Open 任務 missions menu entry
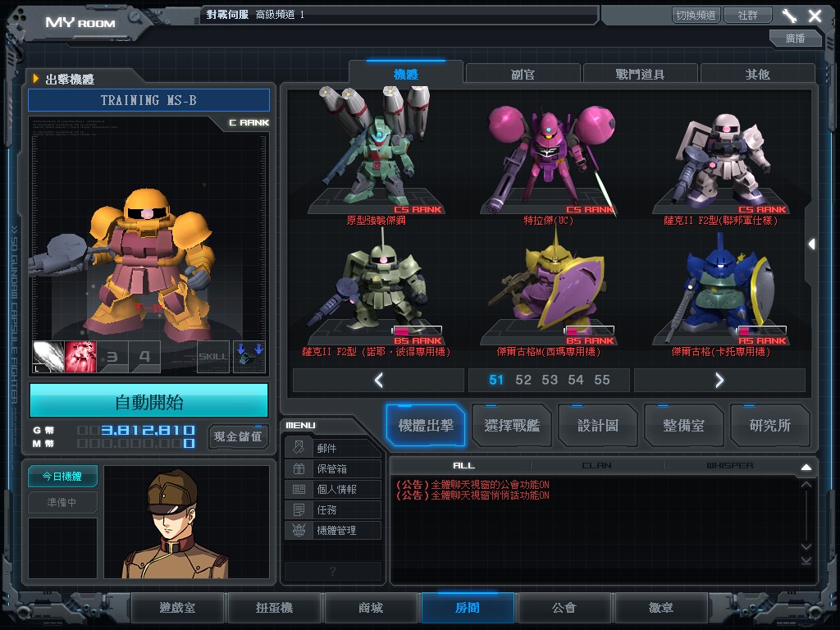 pyautogui.click(x=333, y=509)
